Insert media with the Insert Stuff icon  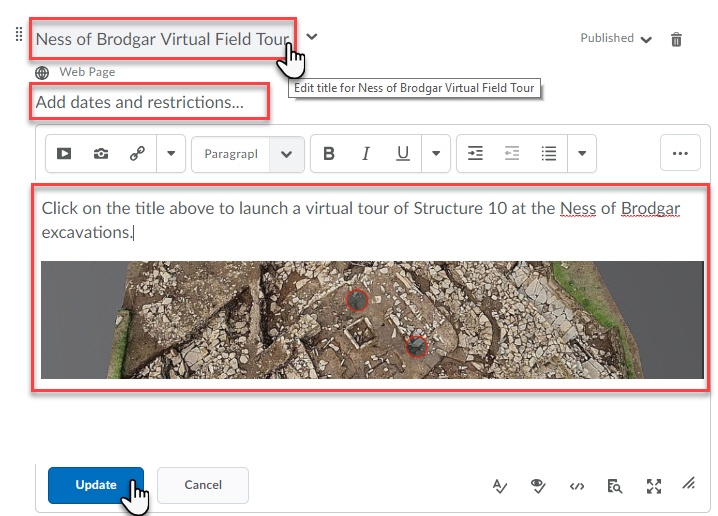tap(64, 153)
